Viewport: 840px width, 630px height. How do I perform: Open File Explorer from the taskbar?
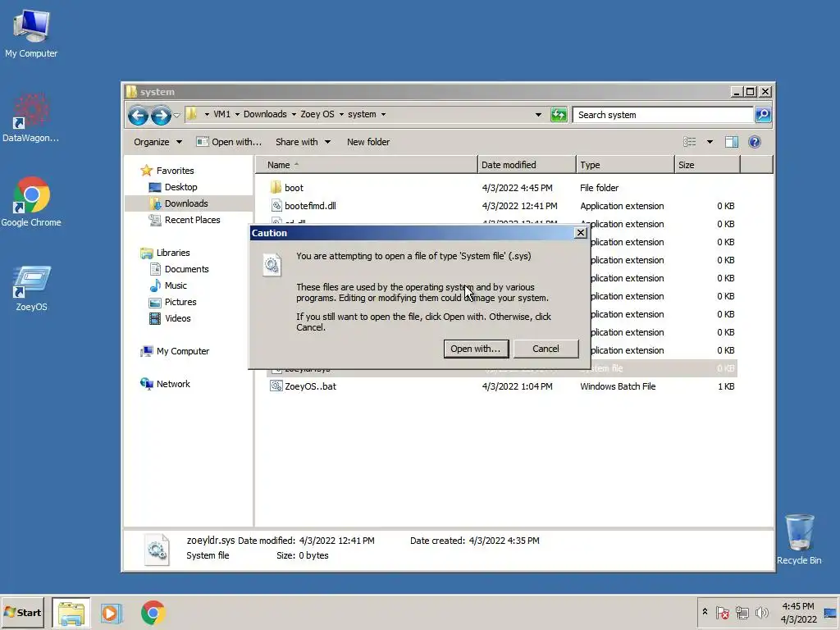pyautogui.click(x=71, y=613)
